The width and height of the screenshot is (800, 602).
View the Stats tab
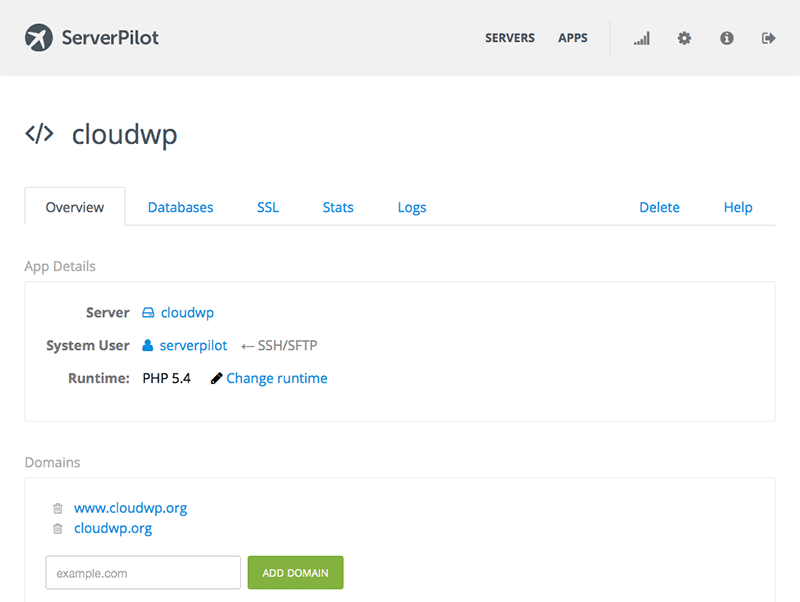point(338,207)
